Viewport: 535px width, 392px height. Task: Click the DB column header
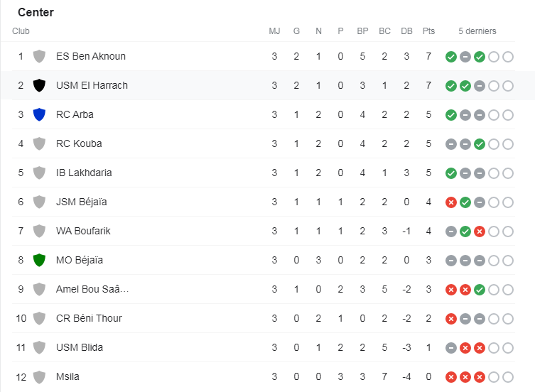[x=406, y=31]
